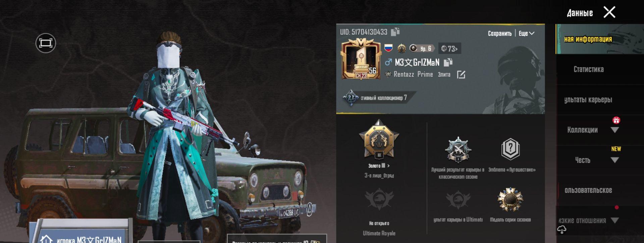Click the cloud download icon
The image size is (644, 243).
[x=562, y=230]
